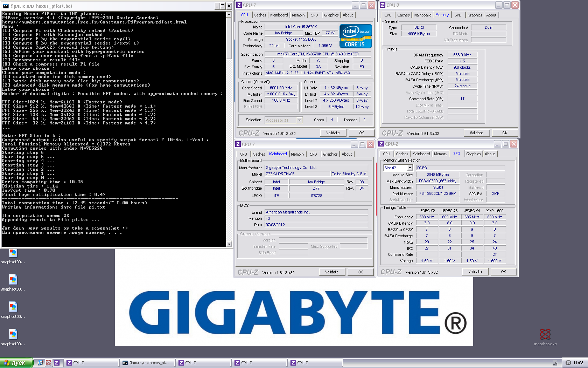
Task: Open CPU tab in CPU-Z Memory timings window
Action: pyautogui.click(x=388, y=15)
